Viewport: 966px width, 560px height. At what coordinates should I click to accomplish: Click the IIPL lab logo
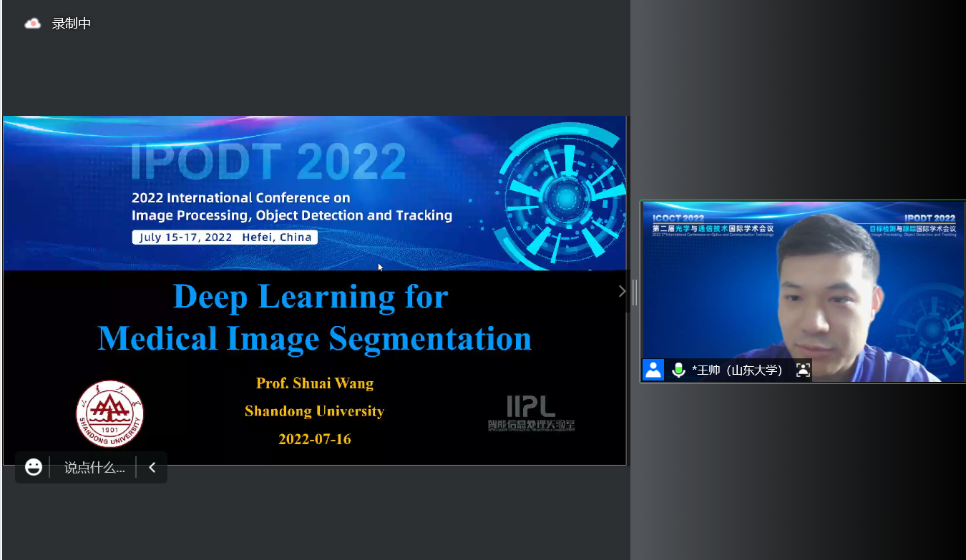click(531, 413)
